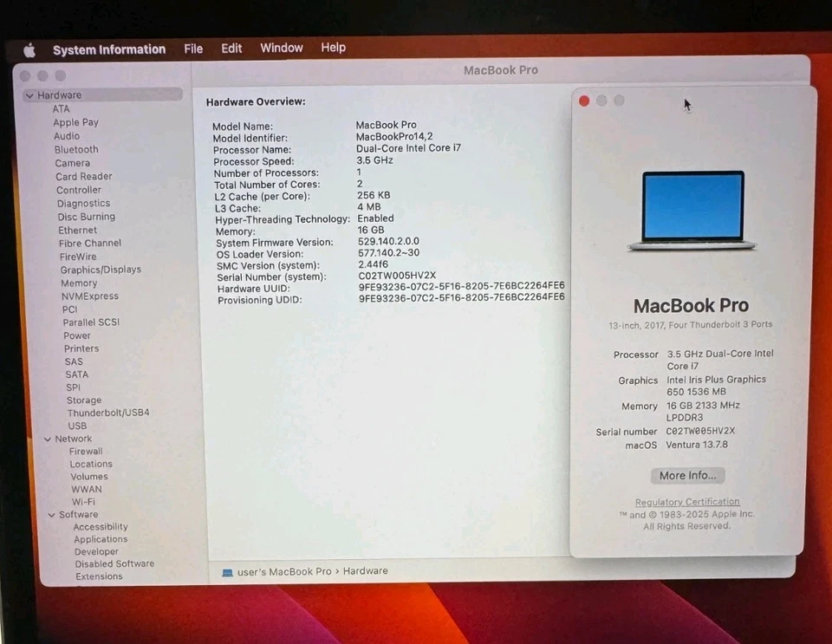Select WWAN in the sidebar
The height and width of the screenshot is (644, 832).
click(x=87, y=489)
